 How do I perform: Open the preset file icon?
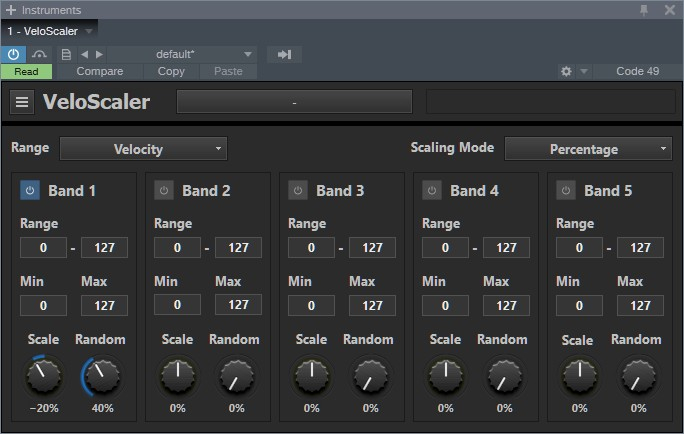[x=66, y=54]
